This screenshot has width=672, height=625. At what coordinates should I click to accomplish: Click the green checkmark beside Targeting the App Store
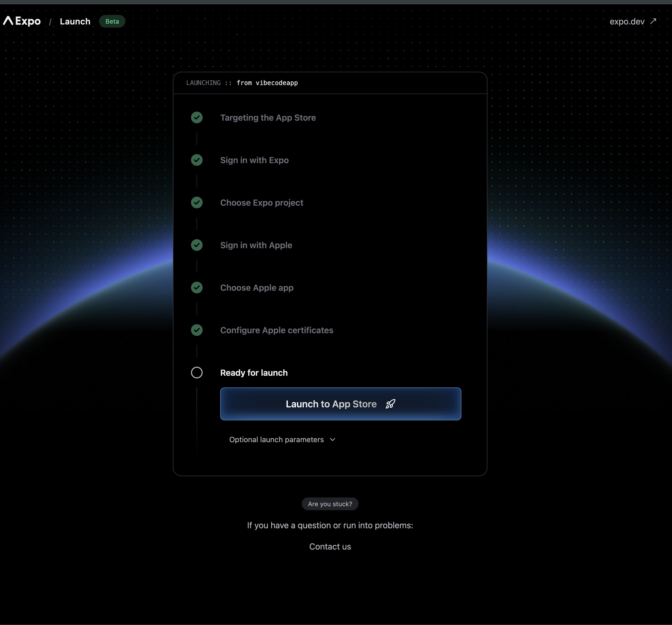[197, 117]
